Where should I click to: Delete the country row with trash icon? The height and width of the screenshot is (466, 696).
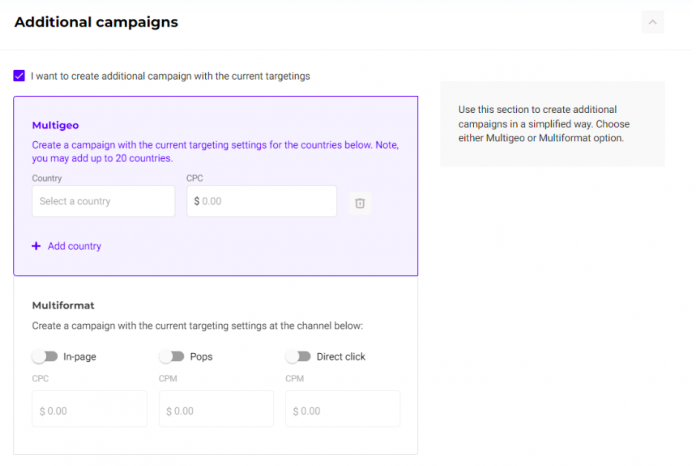click(360, 203)
